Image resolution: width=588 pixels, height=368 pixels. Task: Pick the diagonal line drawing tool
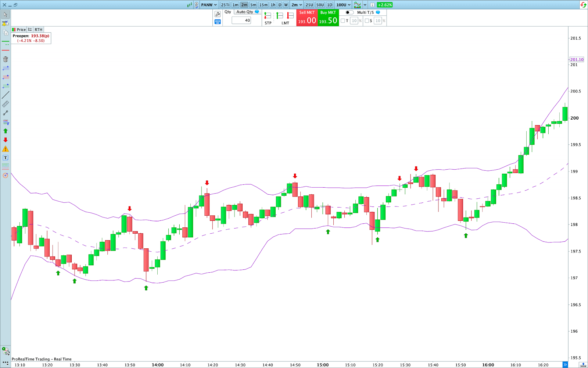coord(6,95)
